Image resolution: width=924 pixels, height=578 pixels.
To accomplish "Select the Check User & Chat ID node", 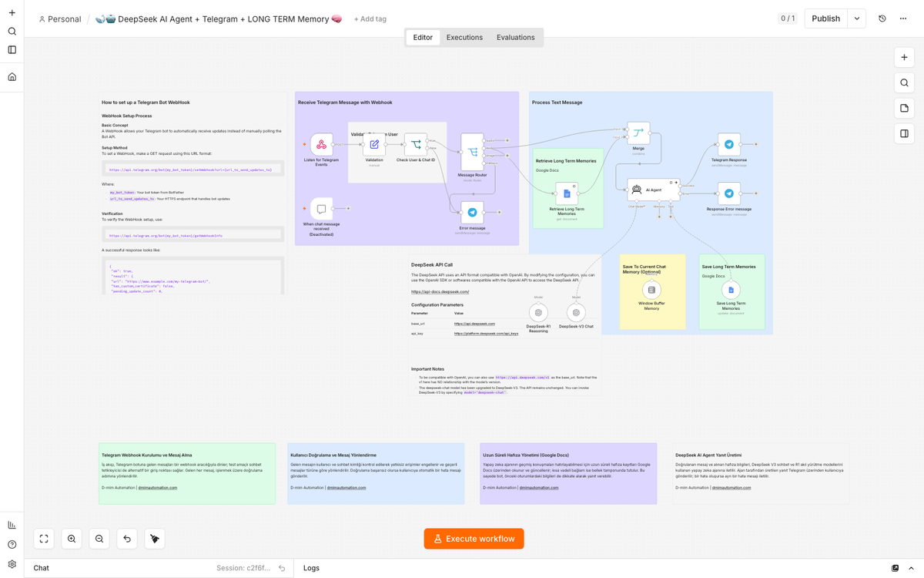I will point(416,144).
